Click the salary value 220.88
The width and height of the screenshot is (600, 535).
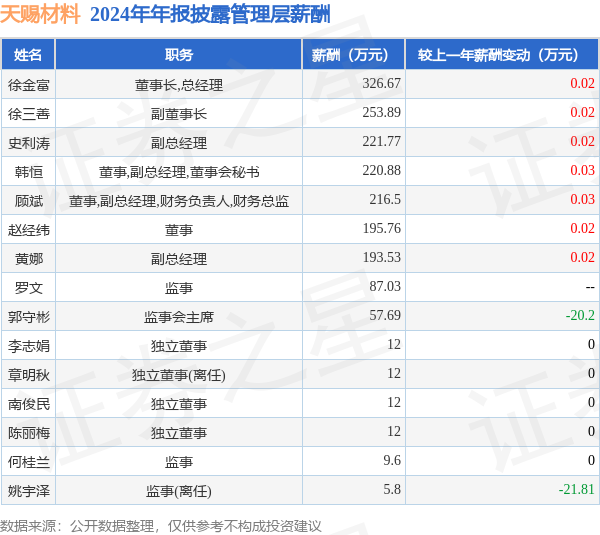(382, 170)
